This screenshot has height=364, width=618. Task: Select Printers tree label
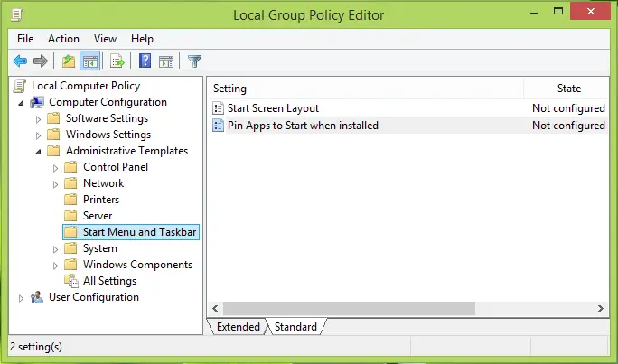[x=101, y=200]
